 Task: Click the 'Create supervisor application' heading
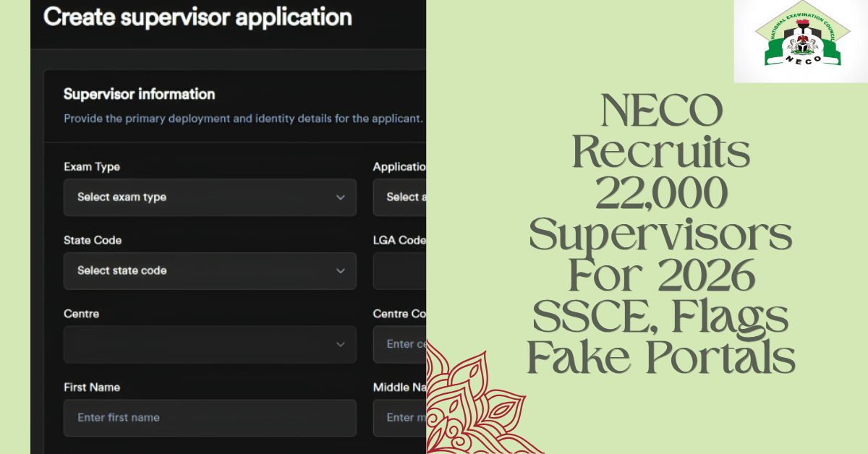(x=197, y=17)
